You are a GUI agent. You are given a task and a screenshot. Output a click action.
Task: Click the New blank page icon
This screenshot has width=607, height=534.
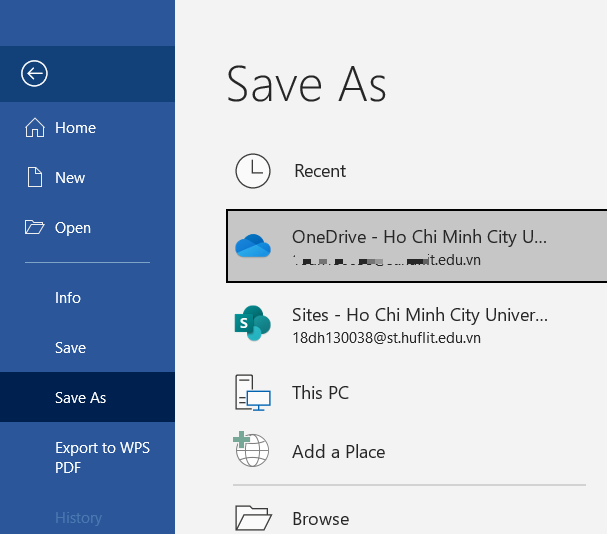pyautogui.click(x=35, y=177)
